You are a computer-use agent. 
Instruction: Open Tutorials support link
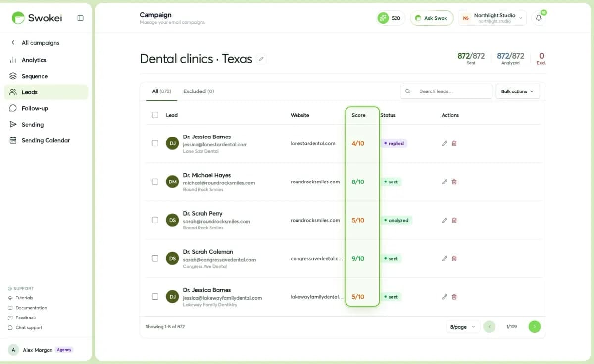click(x=21, y=298)
